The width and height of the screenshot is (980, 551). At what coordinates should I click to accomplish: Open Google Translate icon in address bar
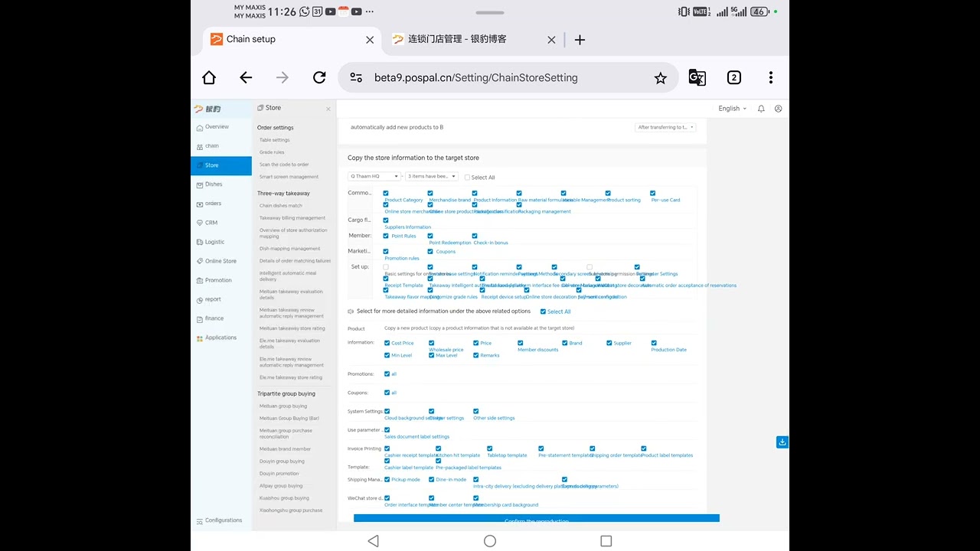click(x=697, y=77)
